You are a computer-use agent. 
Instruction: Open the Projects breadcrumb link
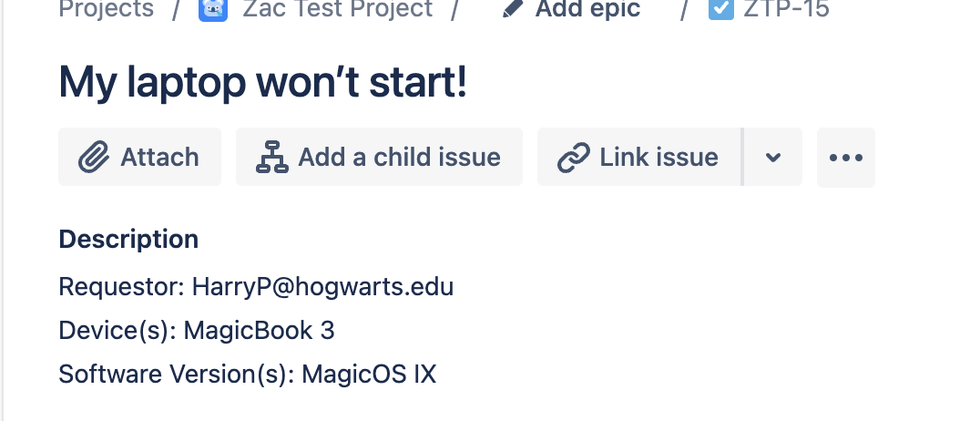pyautogui.click(x=107, y=9)
